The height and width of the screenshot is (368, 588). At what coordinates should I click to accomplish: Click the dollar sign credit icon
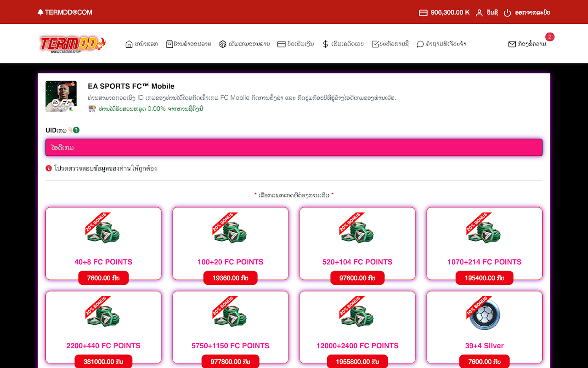coord(325,44)
